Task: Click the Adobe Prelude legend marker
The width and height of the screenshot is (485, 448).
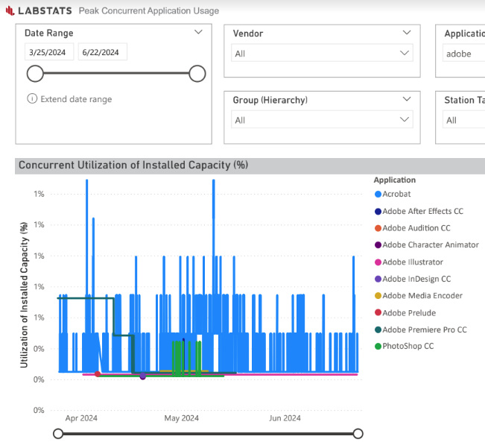Action: pos(378,313)
